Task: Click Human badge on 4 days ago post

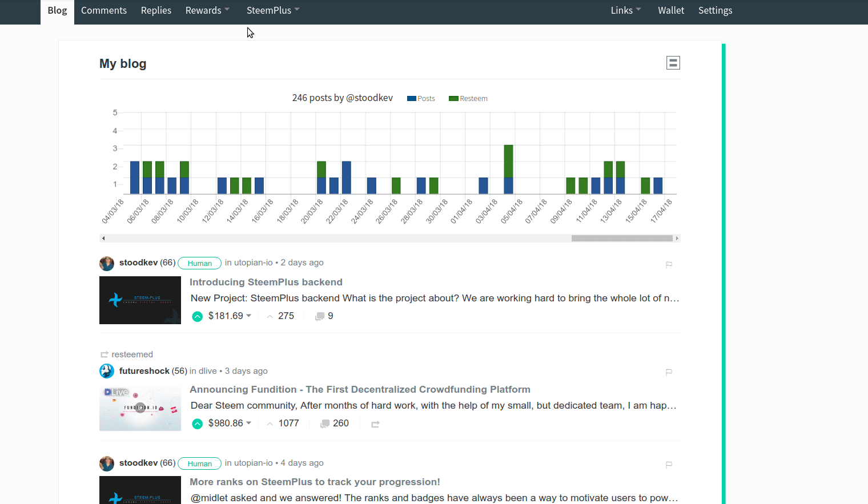Action: tap(200, 463)
